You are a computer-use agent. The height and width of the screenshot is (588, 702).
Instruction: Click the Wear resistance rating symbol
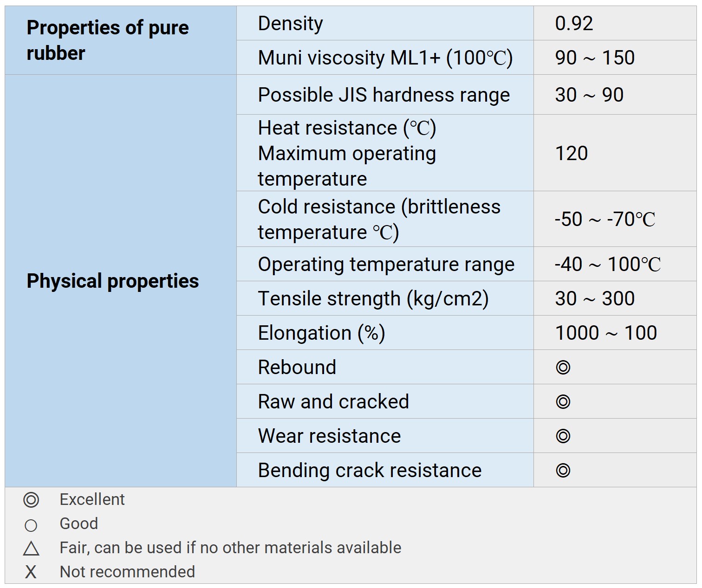click(563, 436)
